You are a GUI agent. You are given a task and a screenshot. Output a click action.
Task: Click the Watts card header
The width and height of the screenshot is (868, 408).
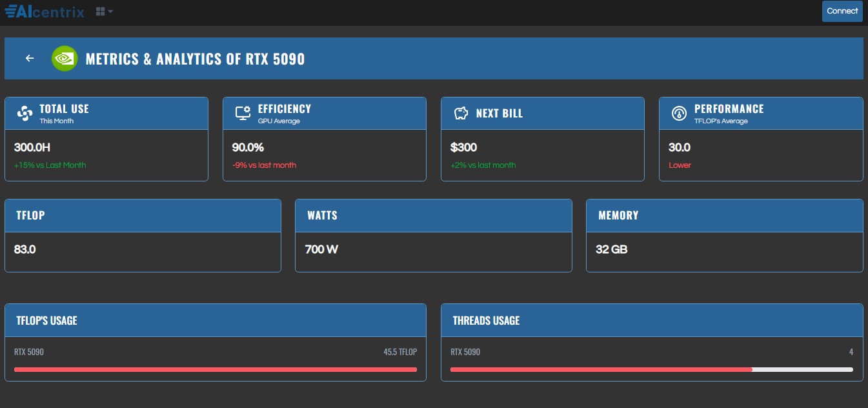[x=433, y=216]
